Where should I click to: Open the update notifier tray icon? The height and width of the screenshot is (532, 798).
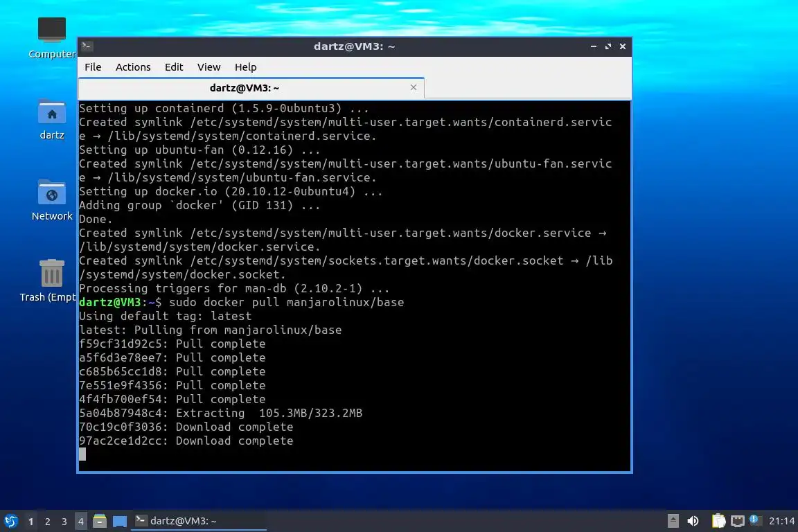click(x=755, y=520)
